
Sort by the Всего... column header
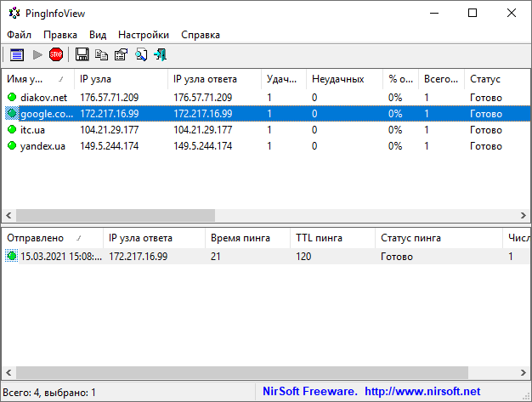pos(441,79)
